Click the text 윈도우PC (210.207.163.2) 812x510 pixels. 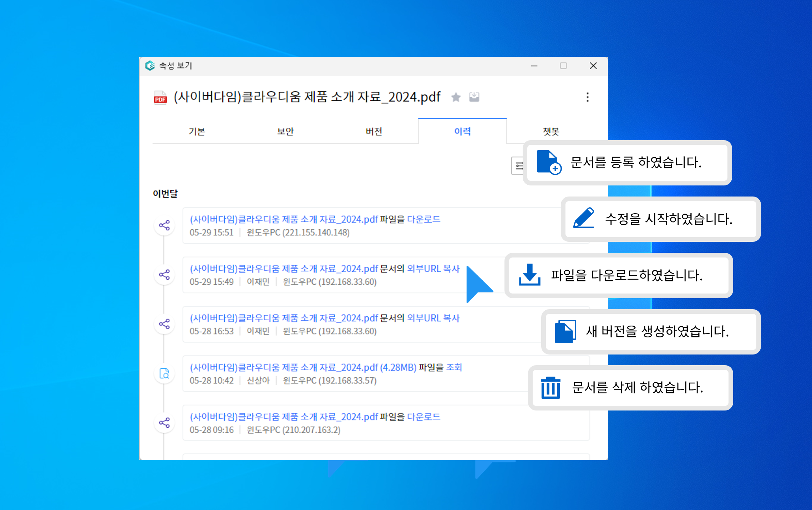294,430
